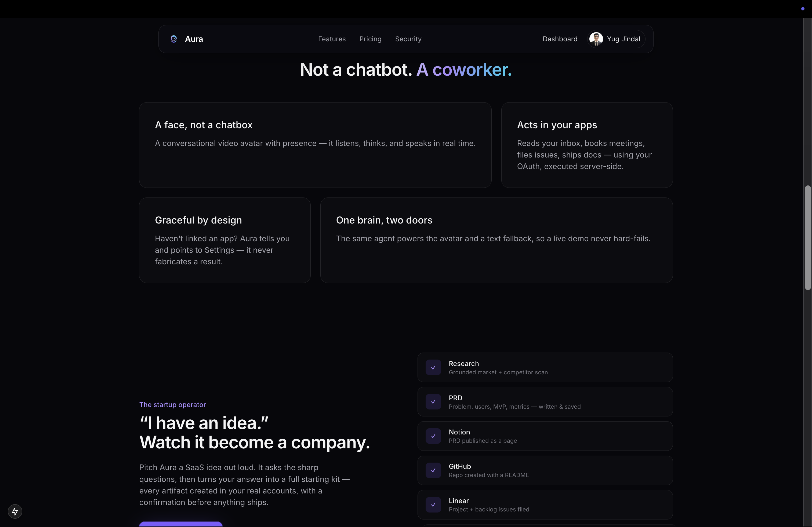
Task: Open the 'Graceful by design' card
Action: click(225, 240)
